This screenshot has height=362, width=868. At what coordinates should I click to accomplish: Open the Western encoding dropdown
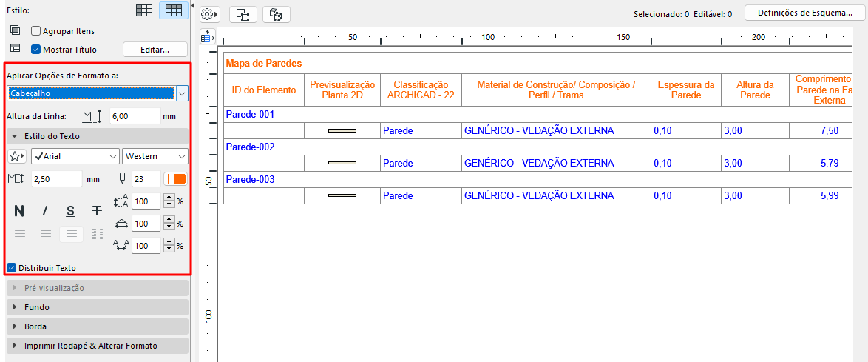(x=155, y=156)
